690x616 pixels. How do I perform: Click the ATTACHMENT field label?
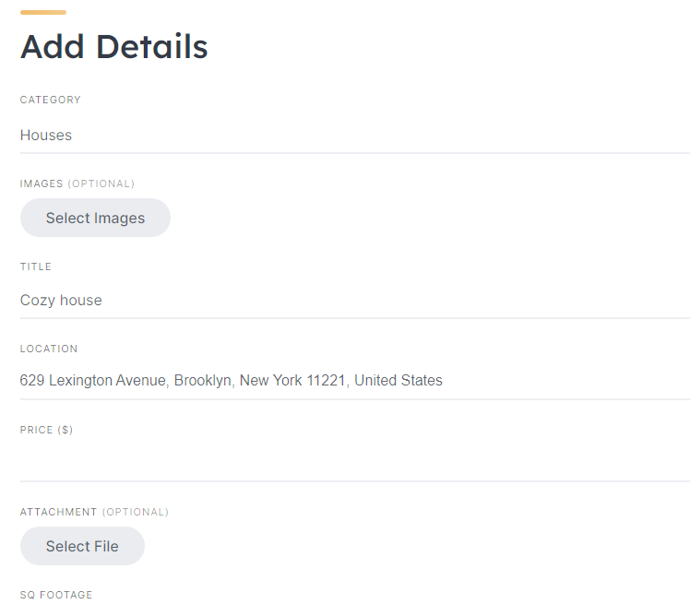(x=58, y=512)
